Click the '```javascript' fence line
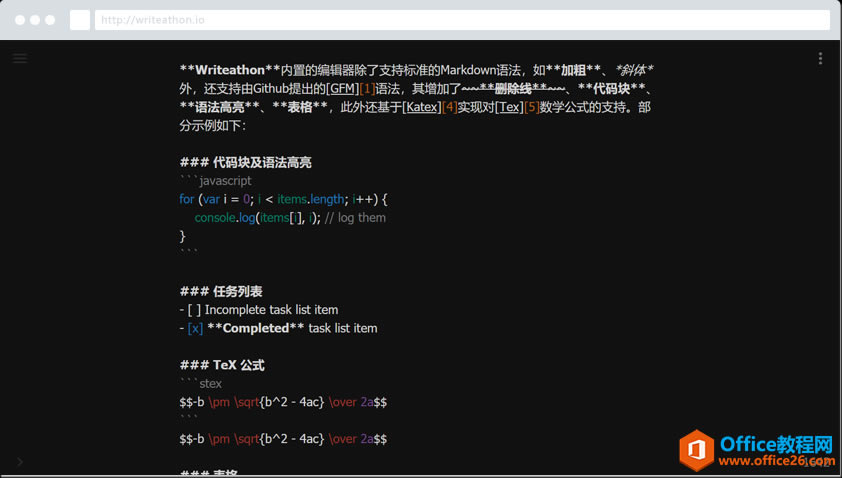 tap(215, 181)
